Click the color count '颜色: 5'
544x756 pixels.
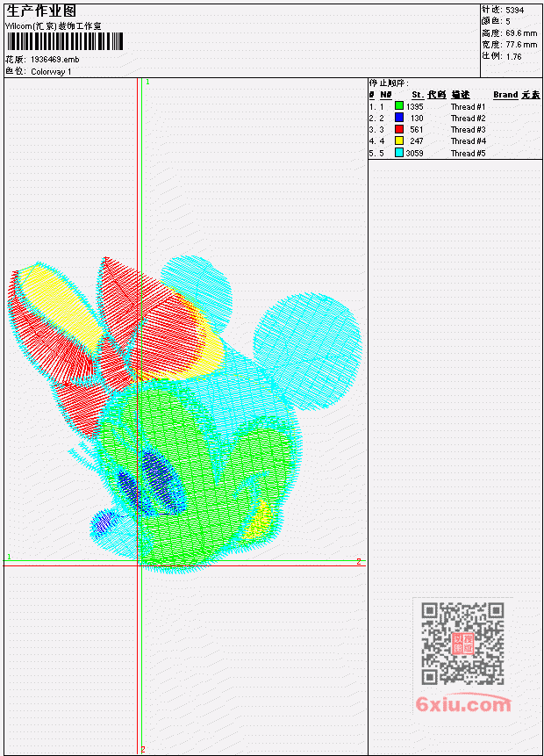click(496, 21)
